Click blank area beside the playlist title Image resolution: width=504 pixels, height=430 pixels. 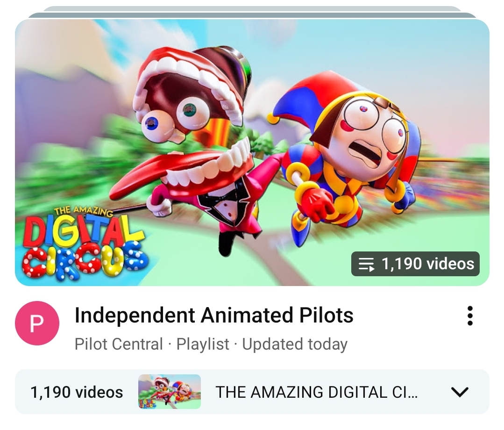[x=408, y=315]
